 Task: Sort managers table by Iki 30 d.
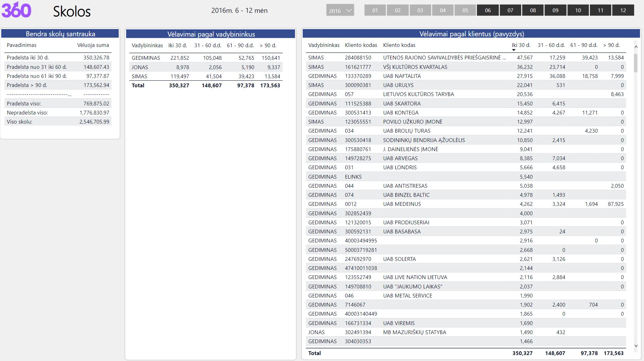(x=178, y=45)
